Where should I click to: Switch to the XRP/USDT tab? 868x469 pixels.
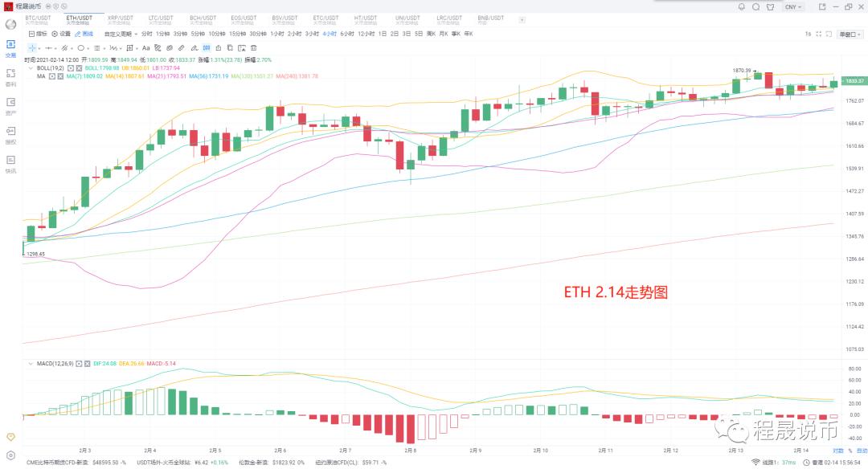click(119, 17)
